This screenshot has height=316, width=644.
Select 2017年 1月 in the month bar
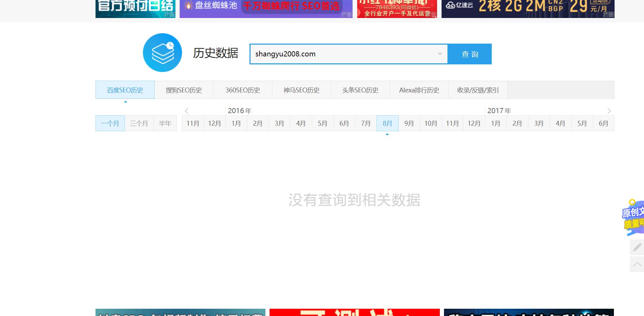click(x=496, y=123)
